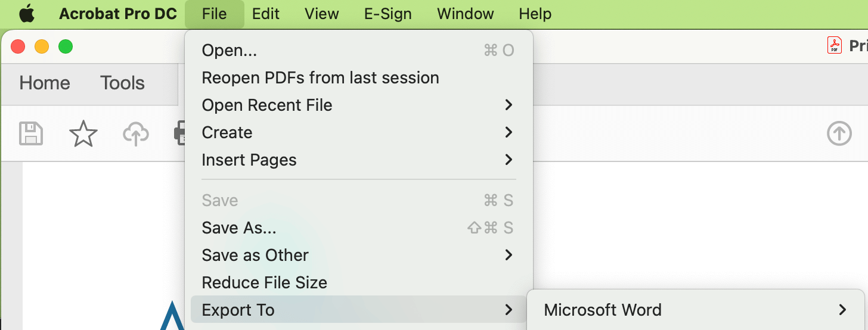Click the Save floppy disk toolbar icon
The image size is (868, 330).
(x=31, y=133)
